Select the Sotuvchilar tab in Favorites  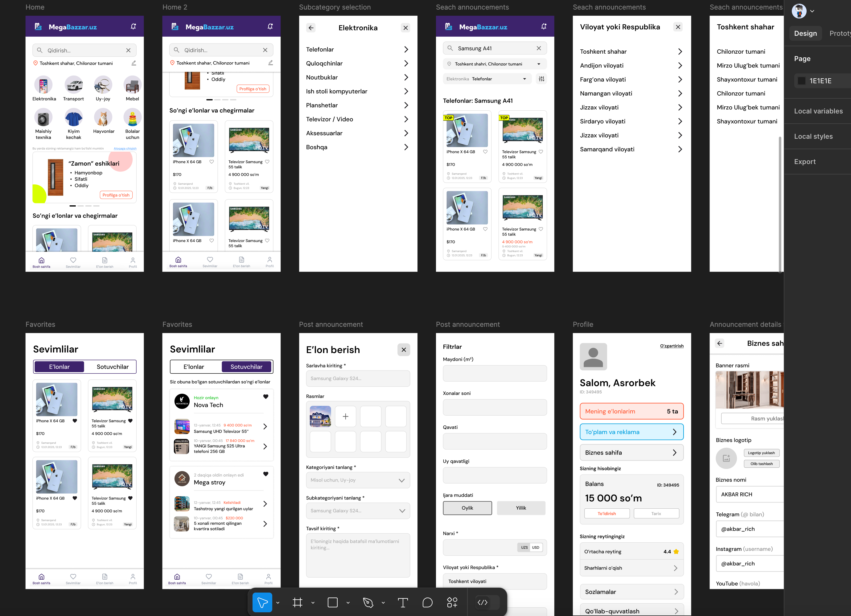pyautogui.click(x=113, y=367)
